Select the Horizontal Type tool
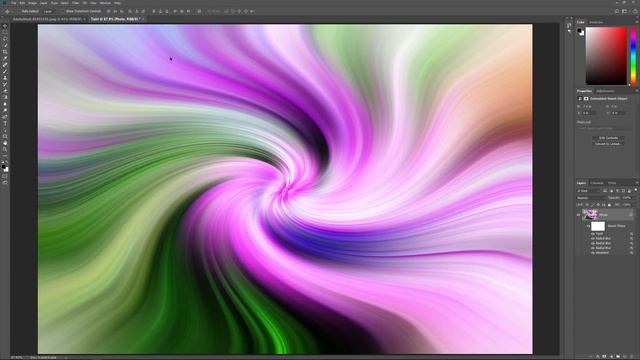The height and width of the screenshot is (360, 640). [x=5, y=123]
